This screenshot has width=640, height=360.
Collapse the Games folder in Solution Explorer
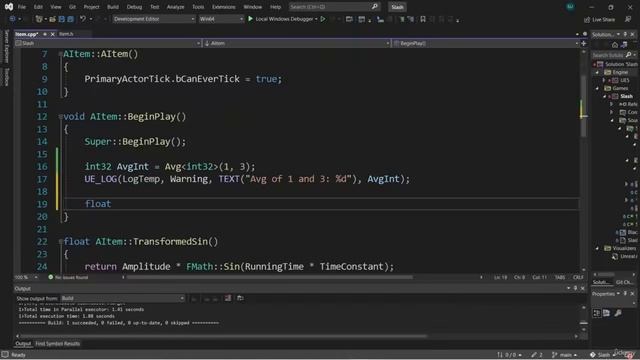598,88
